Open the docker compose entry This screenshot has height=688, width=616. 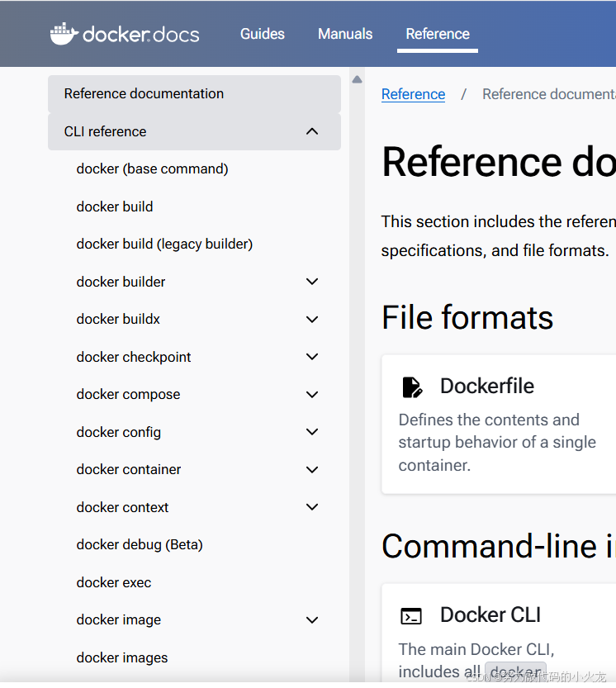click(x=128, y=395)
